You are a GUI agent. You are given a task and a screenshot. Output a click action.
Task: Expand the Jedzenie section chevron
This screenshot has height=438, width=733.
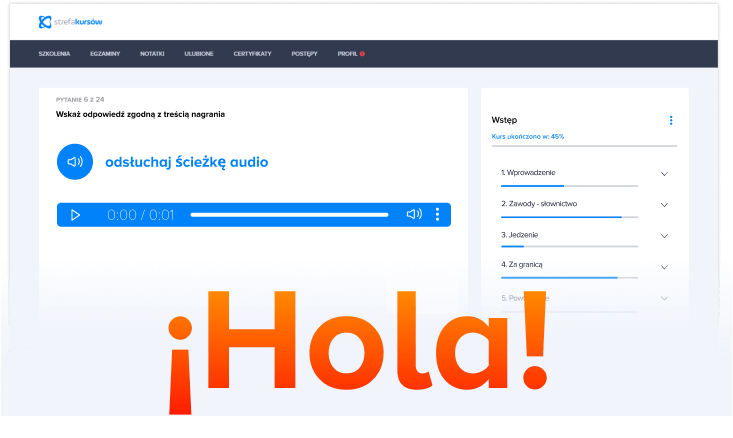pos(664,236)
